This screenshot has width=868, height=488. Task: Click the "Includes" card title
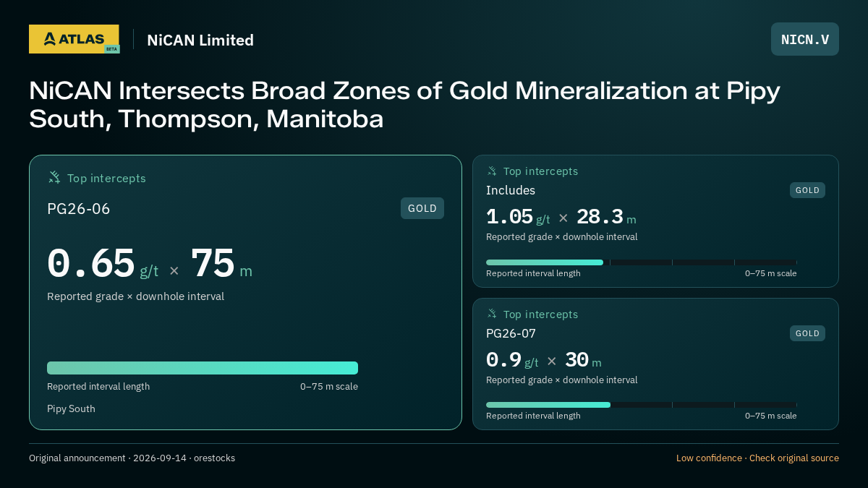[x=511, y=190]
